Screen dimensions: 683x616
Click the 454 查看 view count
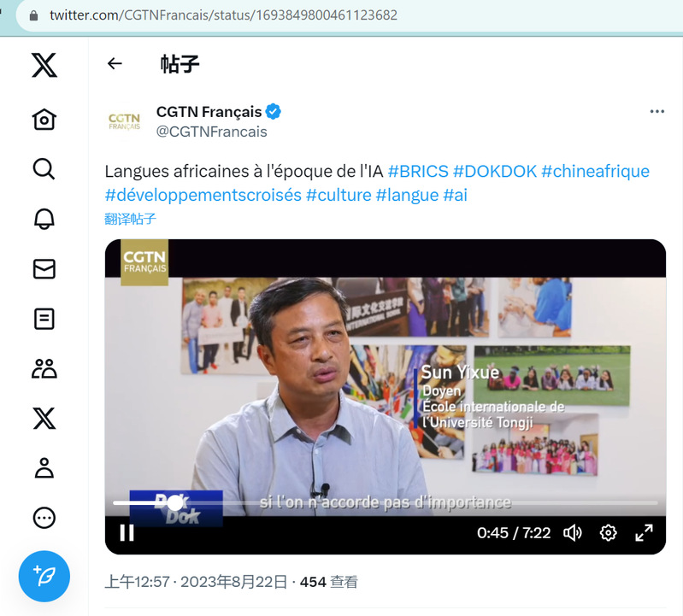(x=329, y=582)
